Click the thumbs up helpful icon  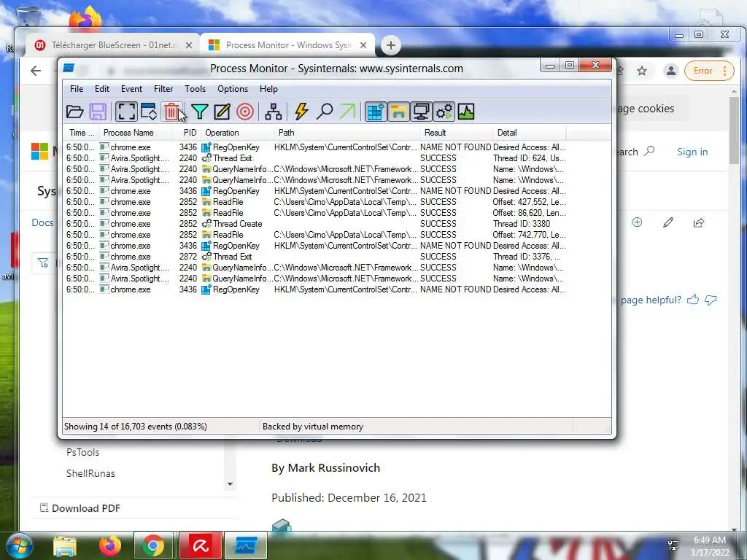click(693, 300)
